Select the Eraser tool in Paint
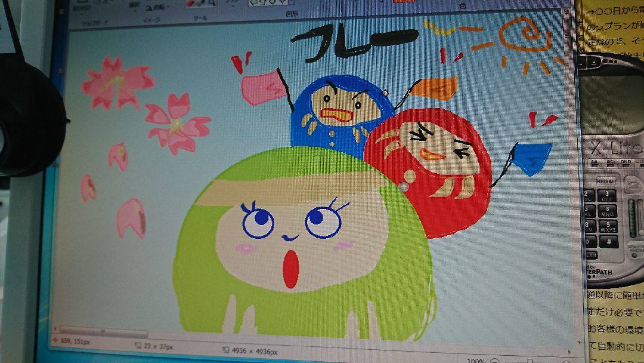 pos(190,4)
